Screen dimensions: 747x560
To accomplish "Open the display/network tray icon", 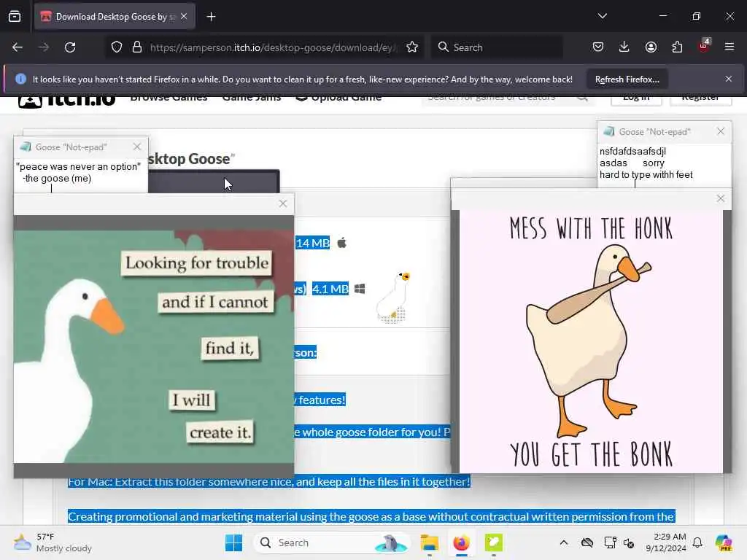I will coord(610,542).
